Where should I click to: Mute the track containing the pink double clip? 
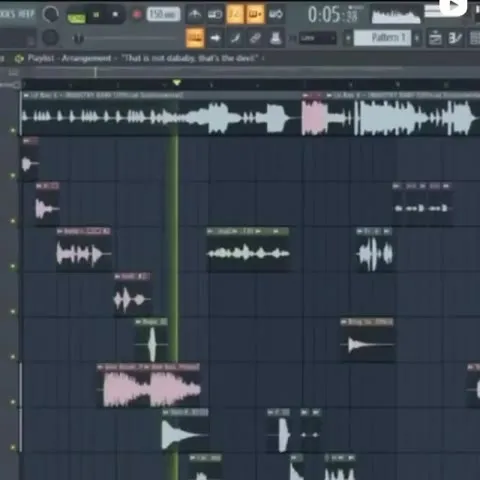(13, 402)
